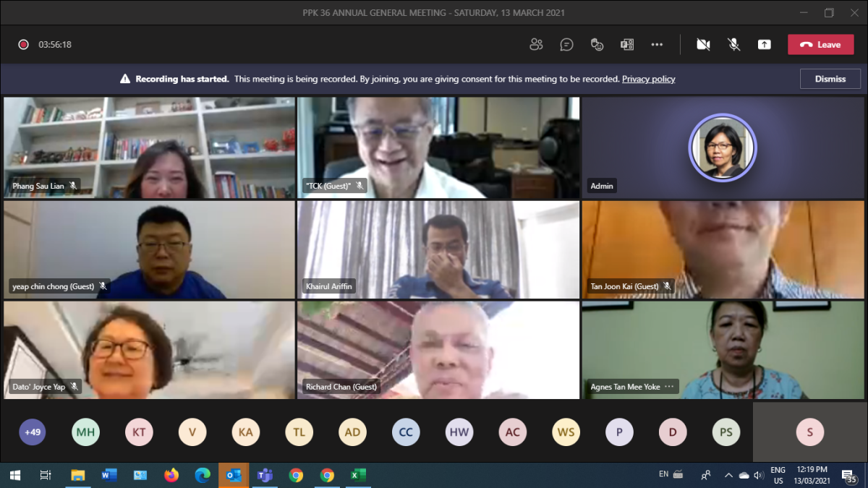This screenshot has width=868, height=488.
Task: Click the meeting timer 03:56:18
Action: 55,44
